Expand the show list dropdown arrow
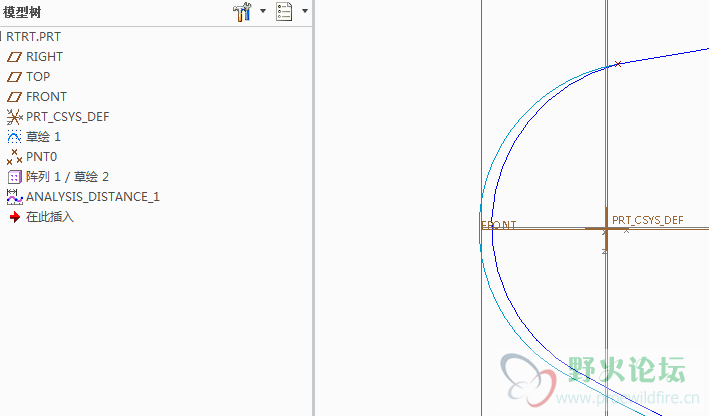This screenshot has width=709, height=416. tap(305, 11)
